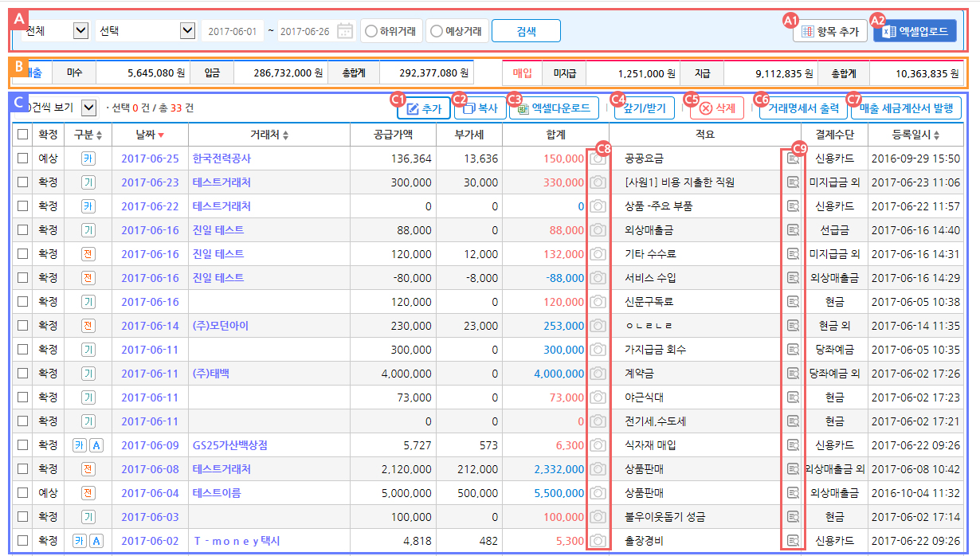Click camera icon for the 식자재 매입 row
This screenshot has width=980, height=556.
tap(598, 445)
